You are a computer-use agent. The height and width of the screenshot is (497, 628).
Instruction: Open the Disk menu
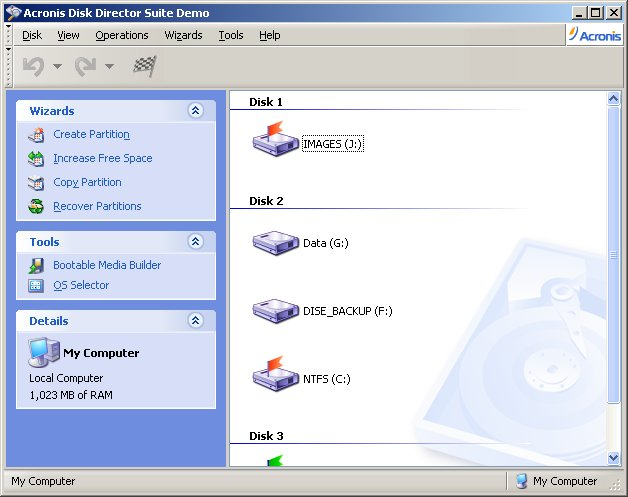[x=32, y=35]
